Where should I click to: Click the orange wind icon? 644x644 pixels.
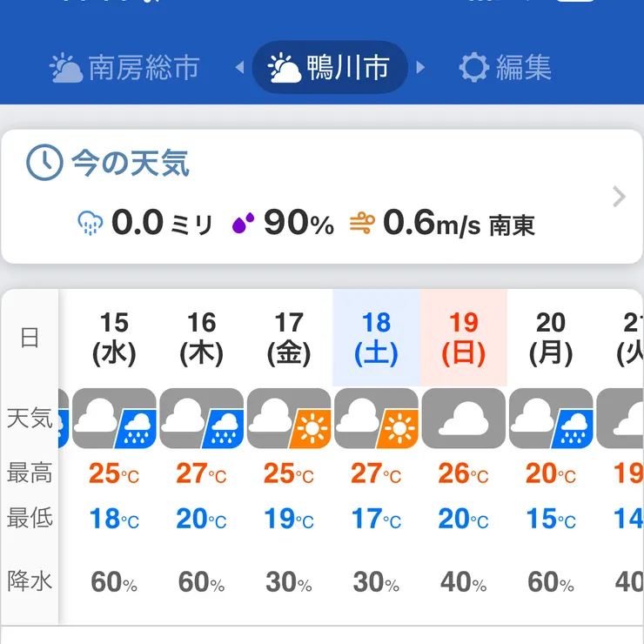[362, 224]
